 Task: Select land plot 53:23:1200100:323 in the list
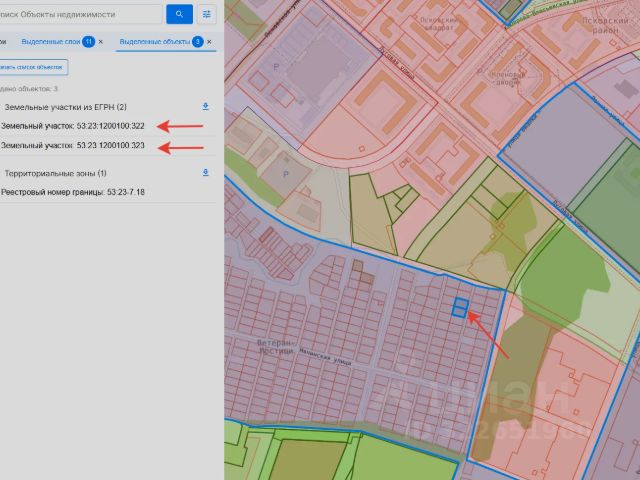point(73,145)
